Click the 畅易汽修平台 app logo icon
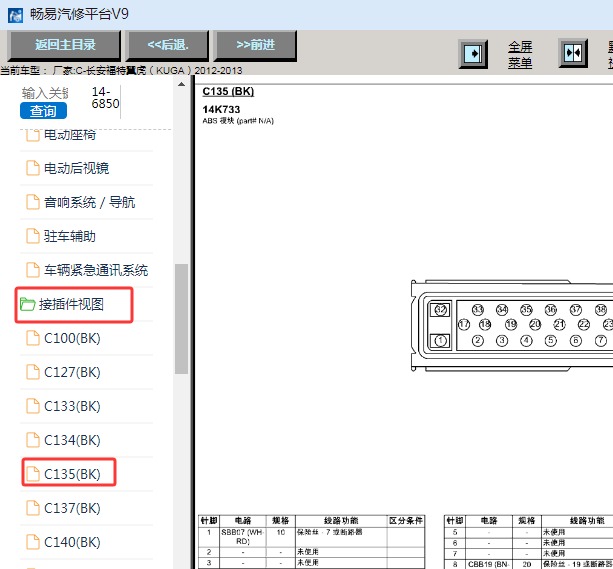This screenshot has height=569, width=613. coord(15,16)
